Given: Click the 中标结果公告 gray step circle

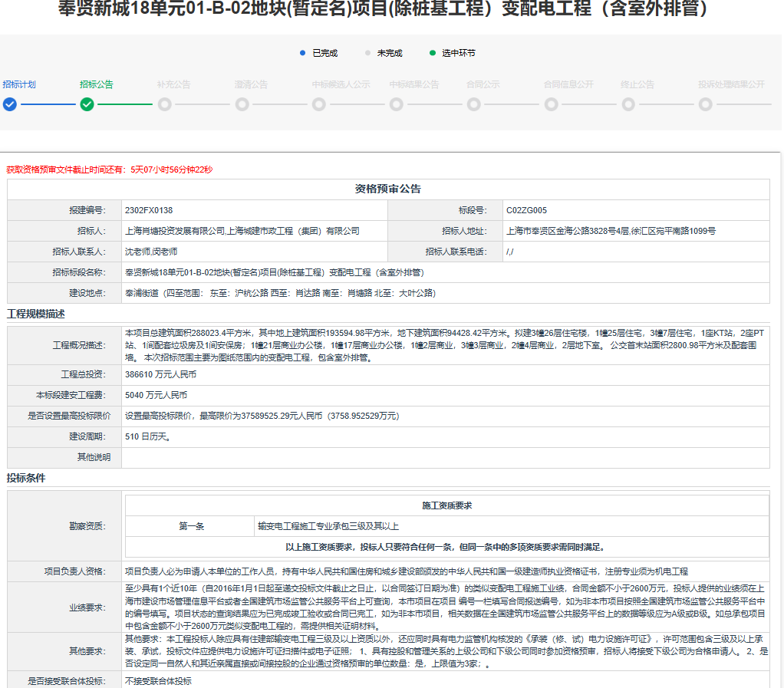Looking at the screenshot, I should 397,104.
